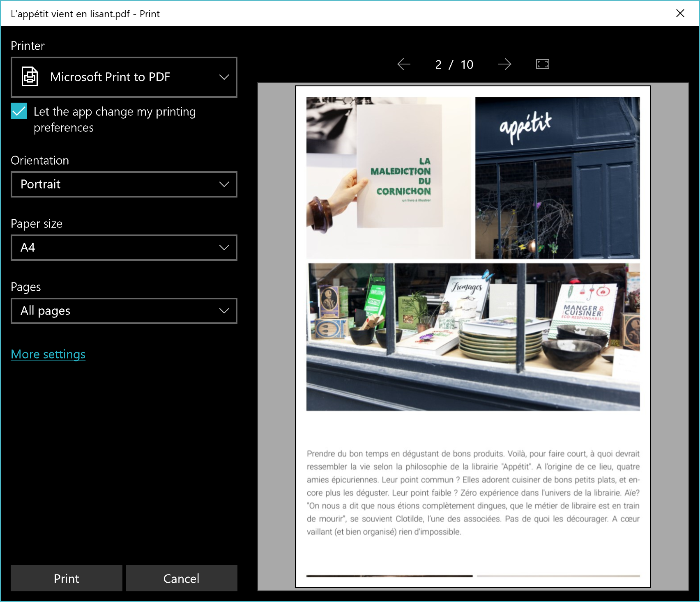Image resolution: width=700 pixels, height=602 pixels.
Task: Open the More settings link
Action: click(x=48, y=354)
